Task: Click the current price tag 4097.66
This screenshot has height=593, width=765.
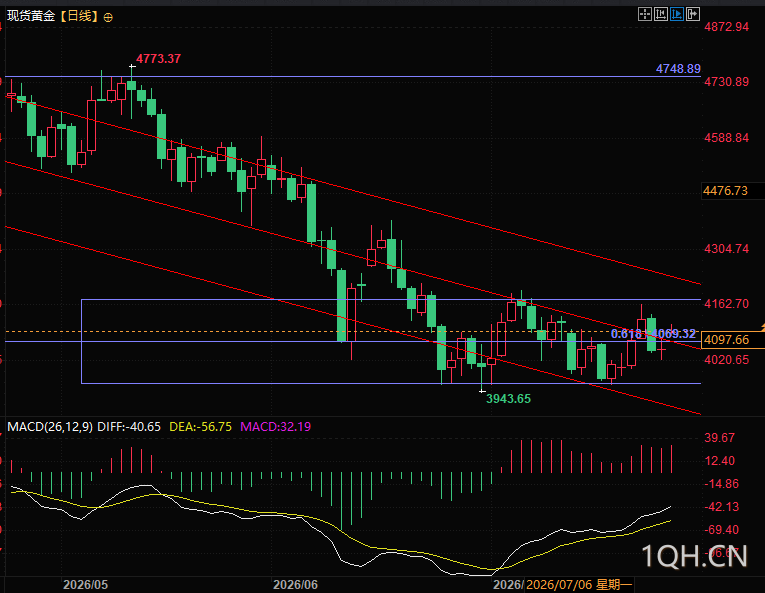Action: click(x=726, y=340)
